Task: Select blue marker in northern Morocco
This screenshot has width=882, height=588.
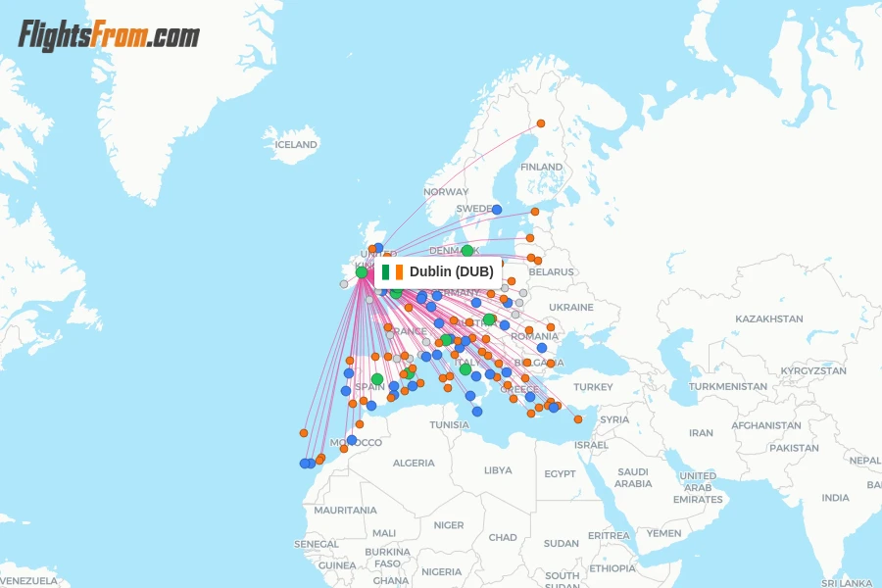Action: click(x=352, y=440)
